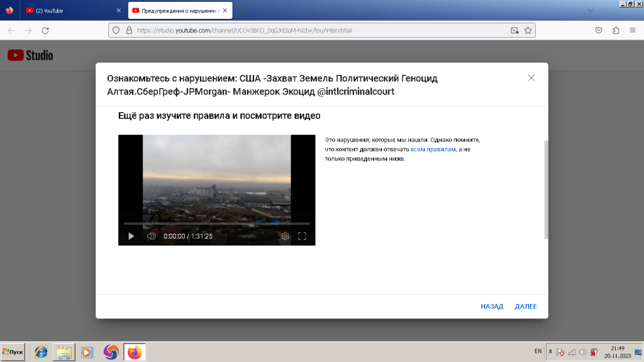Click the ДАЛЕЕ button
644x362 pixels.
point(526,307)
